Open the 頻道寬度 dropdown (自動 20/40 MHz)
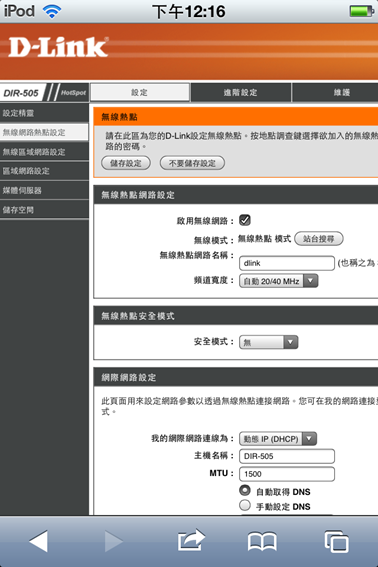Screen dimensions: 378x567 tap(279, 281)
